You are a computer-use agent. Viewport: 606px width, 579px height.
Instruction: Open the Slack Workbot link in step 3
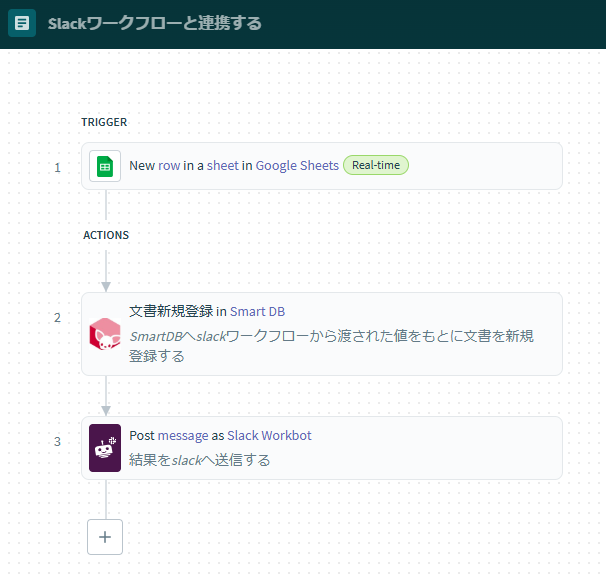269,436
